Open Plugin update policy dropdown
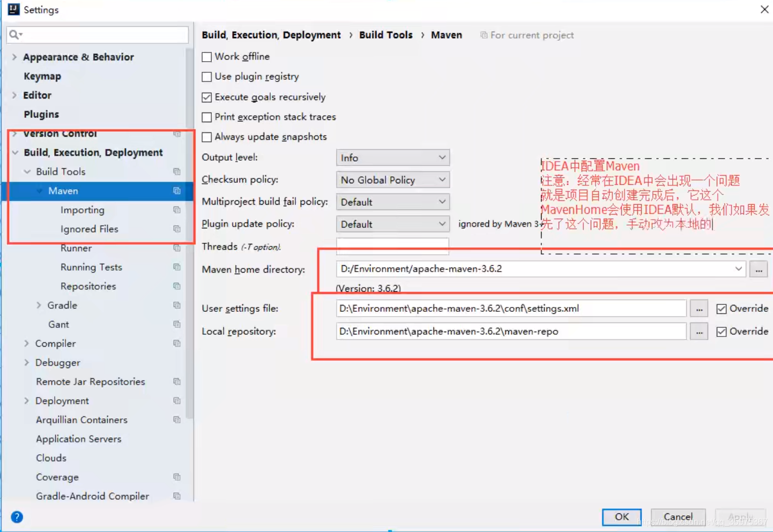 tap(393, 224)
